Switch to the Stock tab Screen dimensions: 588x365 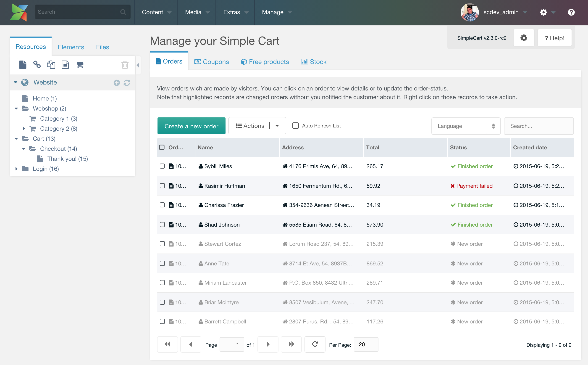(314, 62)
